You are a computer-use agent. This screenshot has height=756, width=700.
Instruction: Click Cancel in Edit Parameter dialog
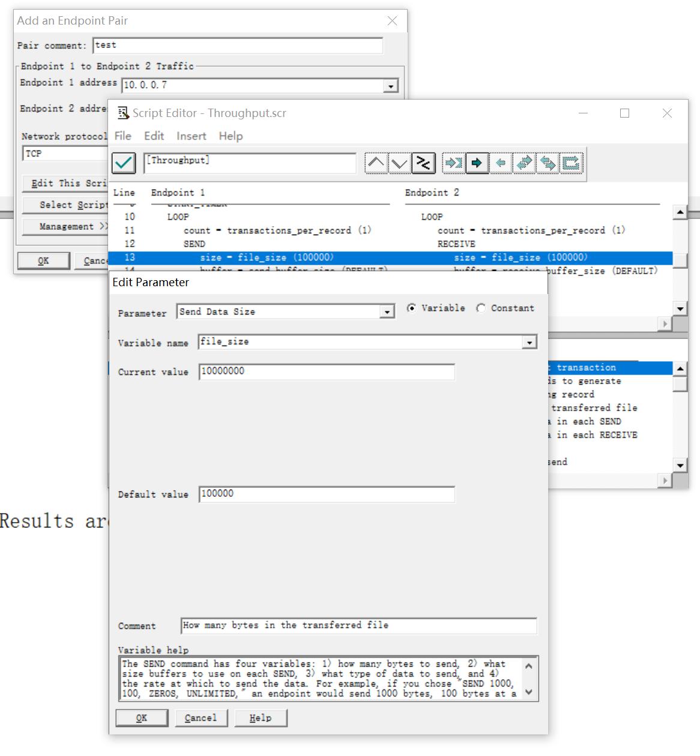(x=201, y=718)
